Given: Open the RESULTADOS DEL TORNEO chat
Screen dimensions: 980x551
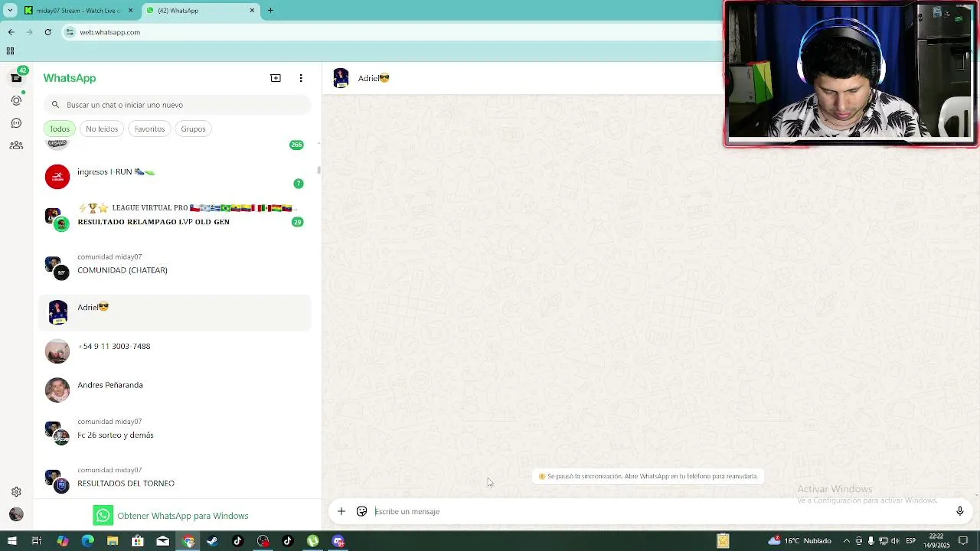Looking at the screenshot, I should click(x=175, y=478).
